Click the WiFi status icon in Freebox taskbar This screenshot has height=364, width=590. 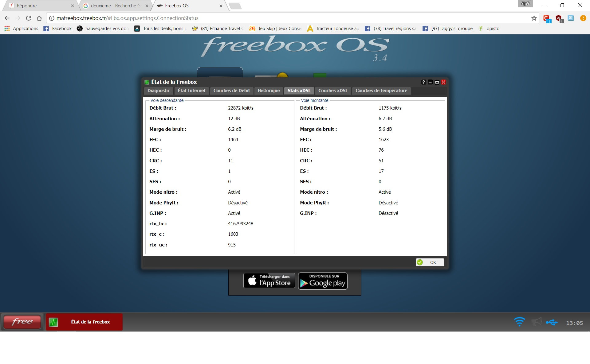(x=519, y=322)
